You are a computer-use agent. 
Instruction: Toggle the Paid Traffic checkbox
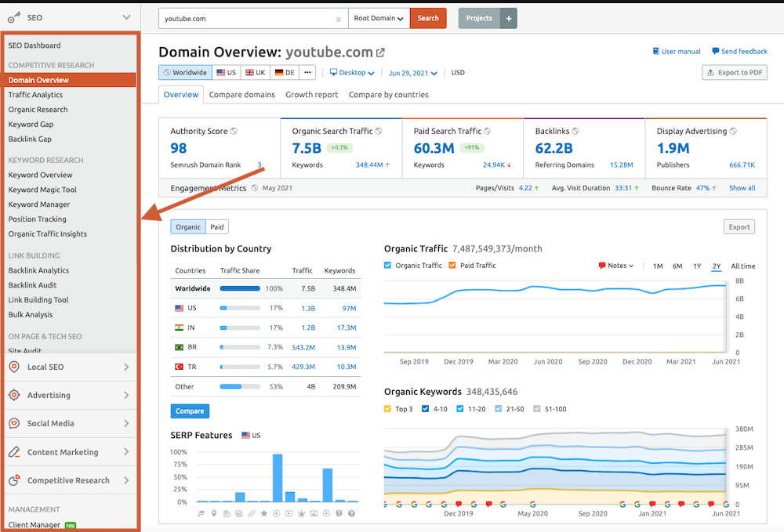452,266
